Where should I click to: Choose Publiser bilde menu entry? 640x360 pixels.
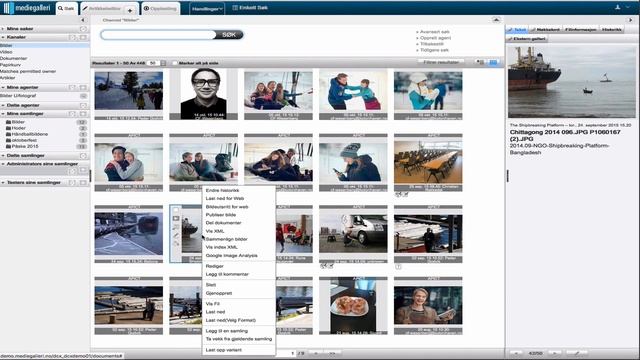(221, 215)
